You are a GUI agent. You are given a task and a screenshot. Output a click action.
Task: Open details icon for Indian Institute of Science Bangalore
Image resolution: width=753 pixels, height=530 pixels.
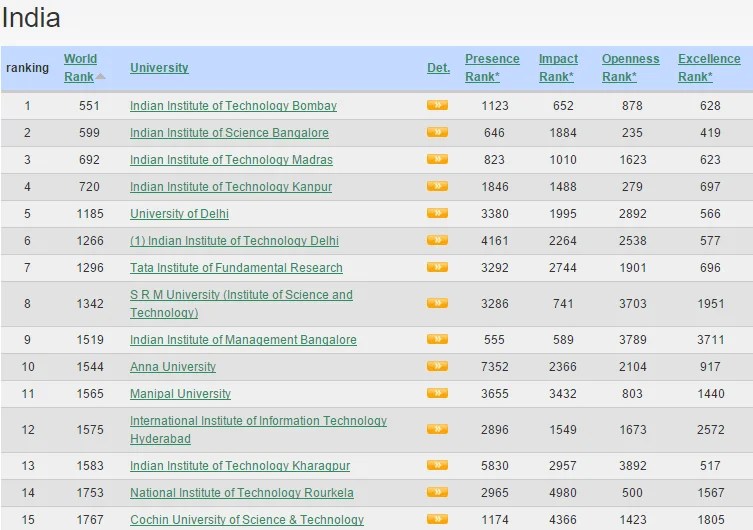click(437, 132)
